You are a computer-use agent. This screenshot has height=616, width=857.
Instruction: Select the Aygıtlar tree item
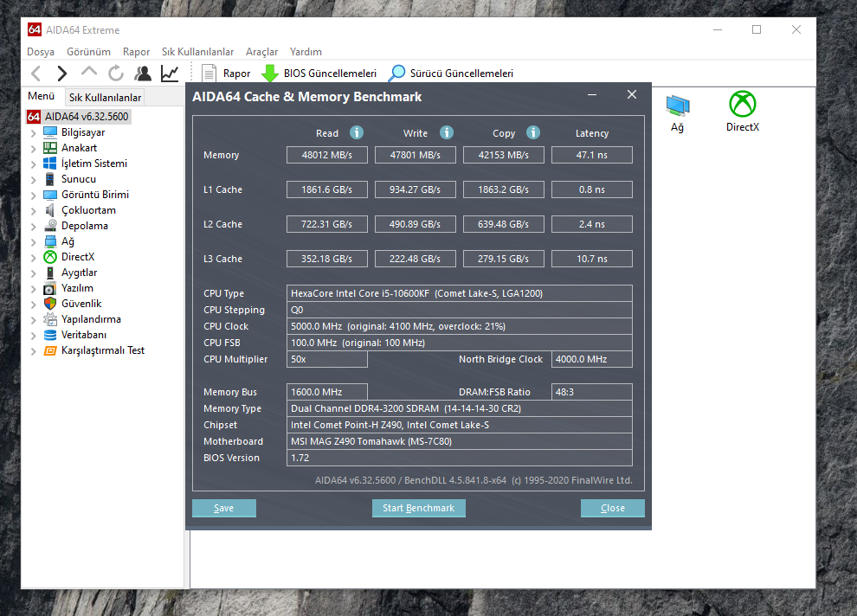80,273
